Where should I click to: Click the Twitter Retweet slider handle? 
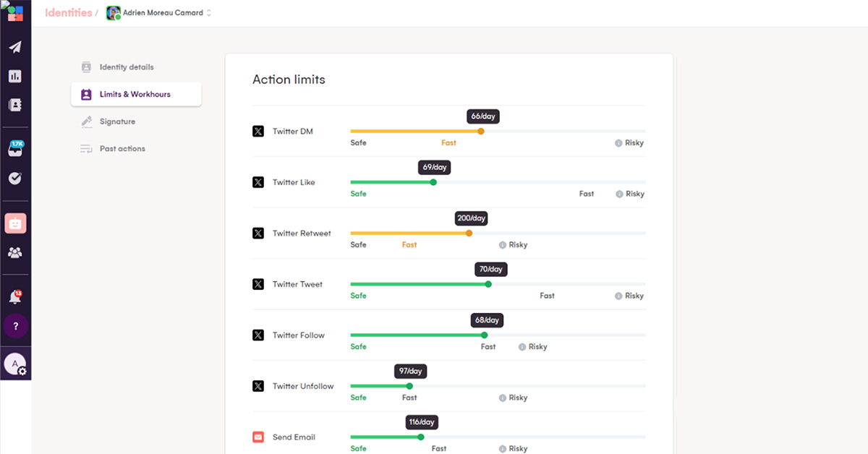(469, 233)
